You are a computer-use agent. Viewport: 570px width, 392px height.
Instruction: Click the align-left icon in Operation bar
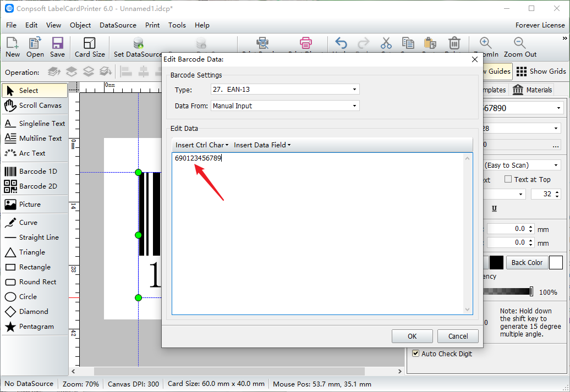[126, 71]
